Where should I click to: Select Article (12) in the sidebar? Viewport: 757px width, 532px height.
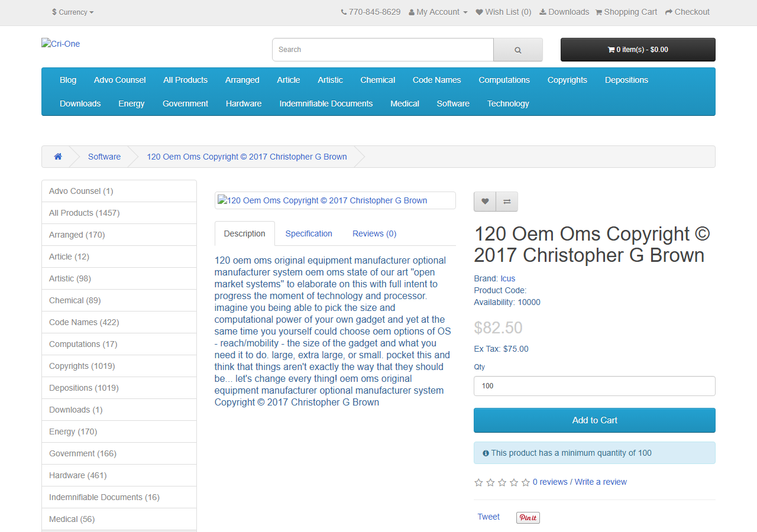point(119,257)
